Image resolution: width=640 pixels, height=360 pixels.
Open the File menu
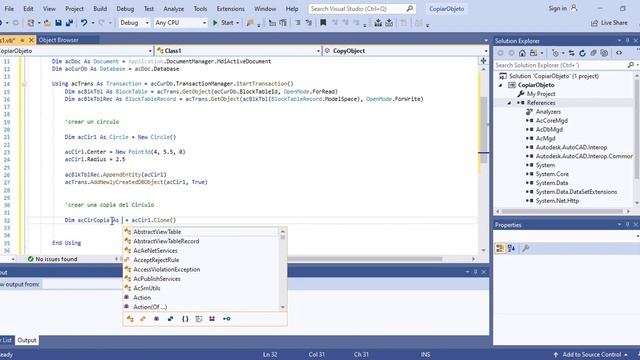(9, 8)
